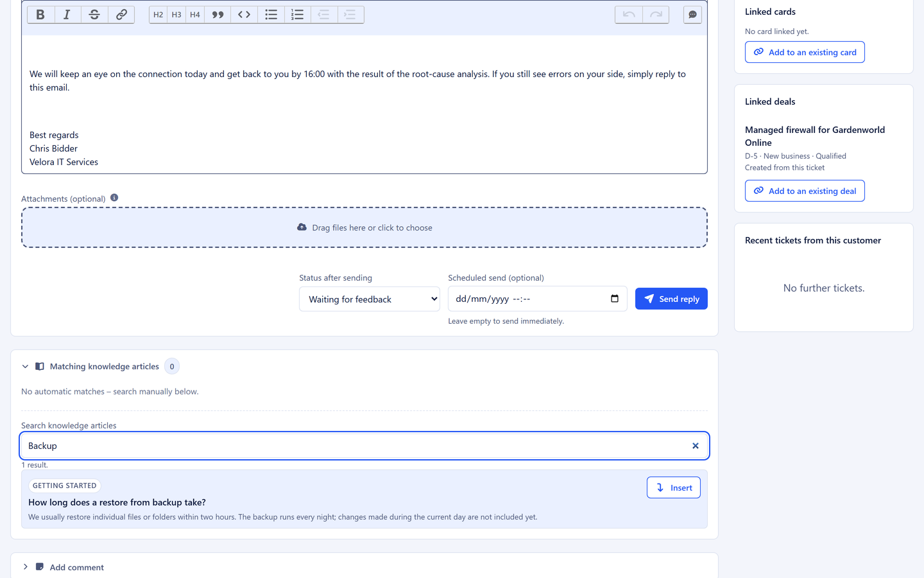Image resolution: width=924 pixels, height=578 pixels.
Task: Redo the last edit
Action: tap(656, 15)
